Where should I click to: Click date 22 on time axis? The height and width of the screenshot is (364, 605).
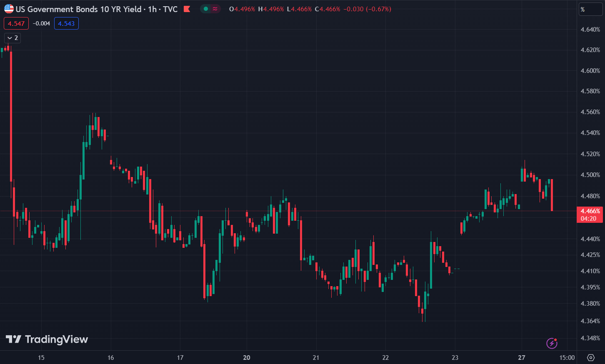pyautogui.click(x=385, y=357)
